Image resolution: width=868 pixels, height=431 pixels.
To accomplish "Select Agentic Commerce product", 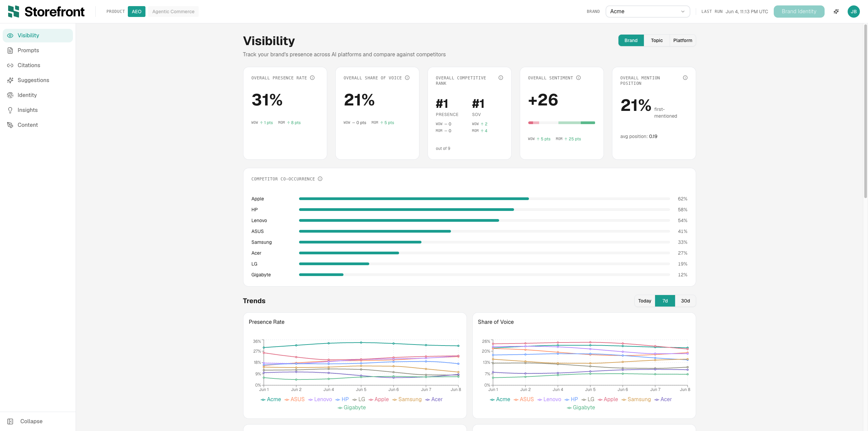I will [173, 12].
